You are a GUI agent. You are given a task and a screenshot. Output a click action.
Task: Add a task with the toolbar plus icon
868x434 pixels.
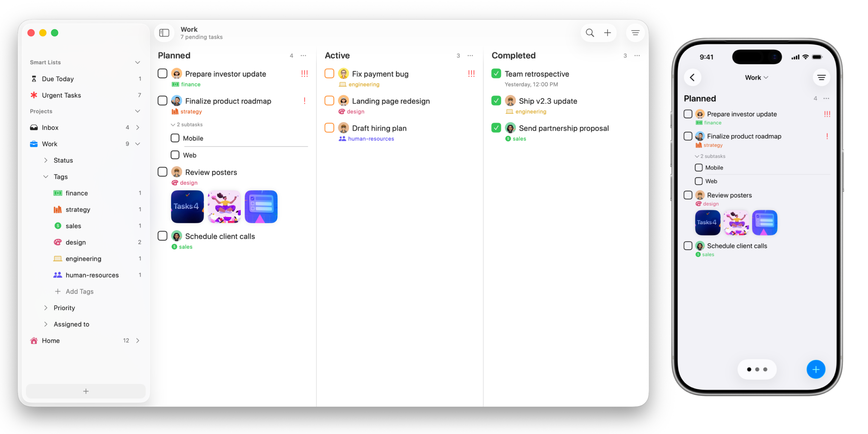click(608, 33)
